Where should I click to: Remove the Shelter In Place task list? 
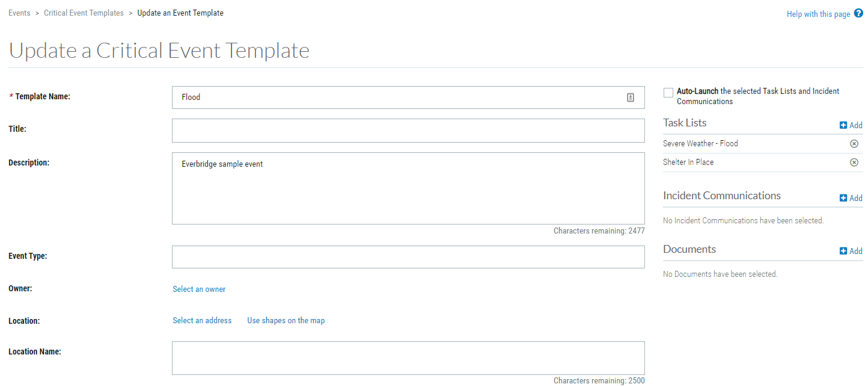point(854,162)
